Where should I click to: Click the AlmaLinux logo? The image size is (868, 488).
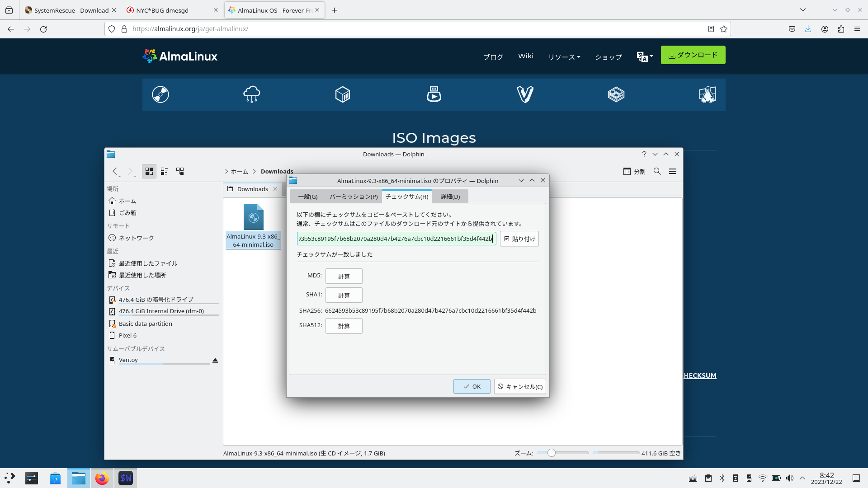[x=180, y=56]
